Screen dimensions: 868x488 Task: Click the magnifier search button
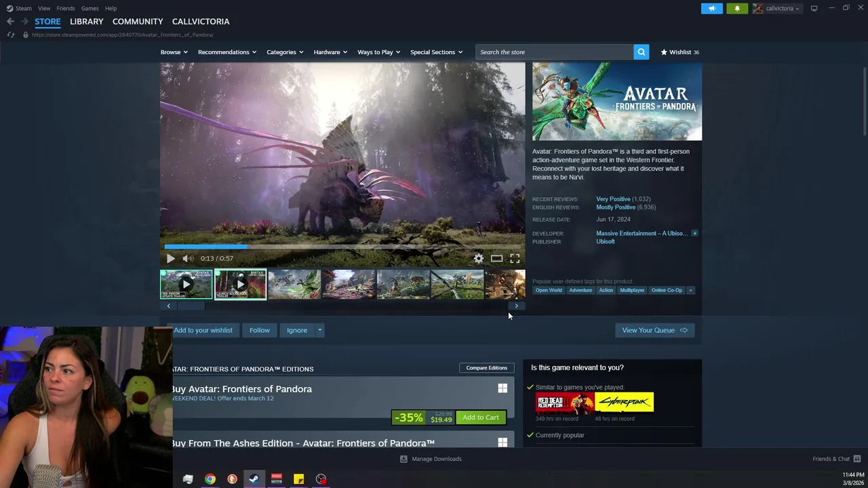[x=642, y=52]
